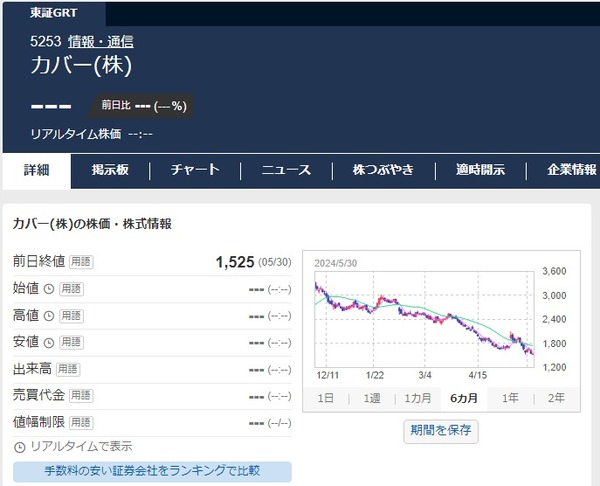Click the clock icon next to 安値
Screen dimensions: 600x486
(49, 343)
